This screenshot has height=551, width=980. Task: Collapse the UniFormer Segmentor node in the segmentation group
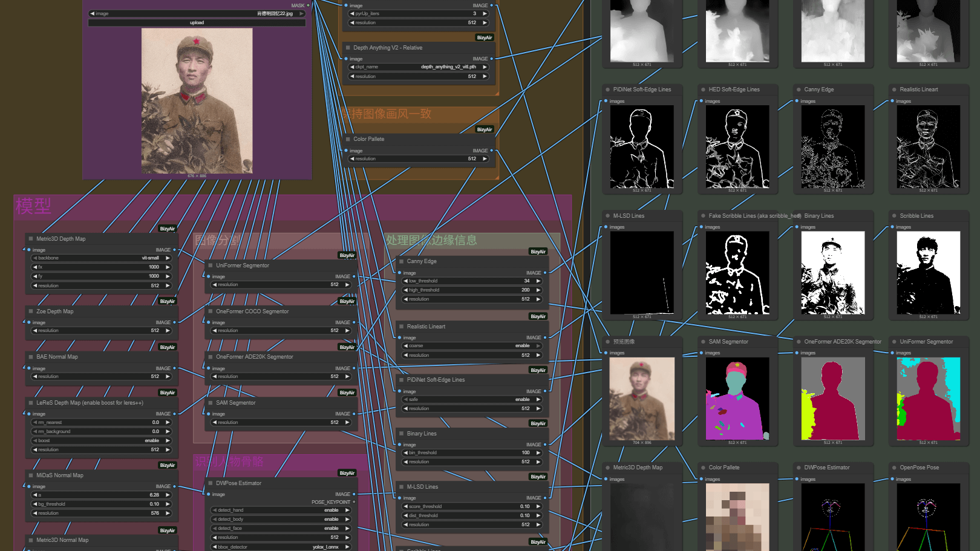211,266
